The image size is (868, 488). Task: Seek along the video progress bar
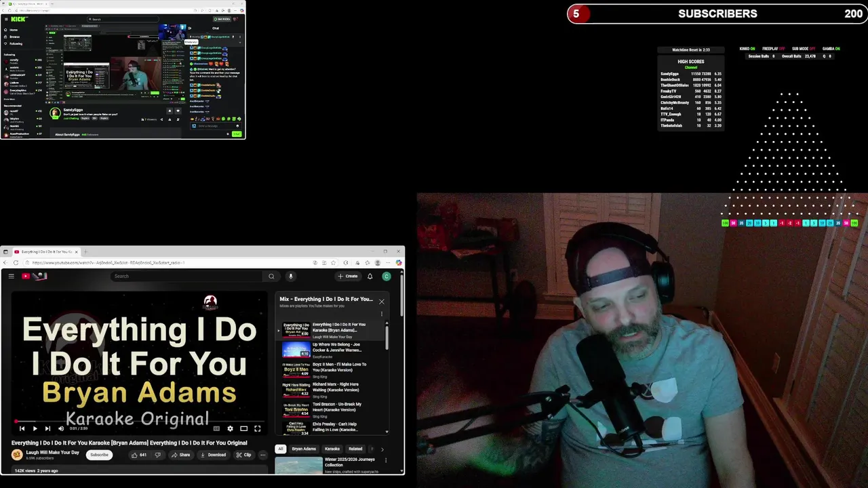pyautogui.click(x=139, y=421)
